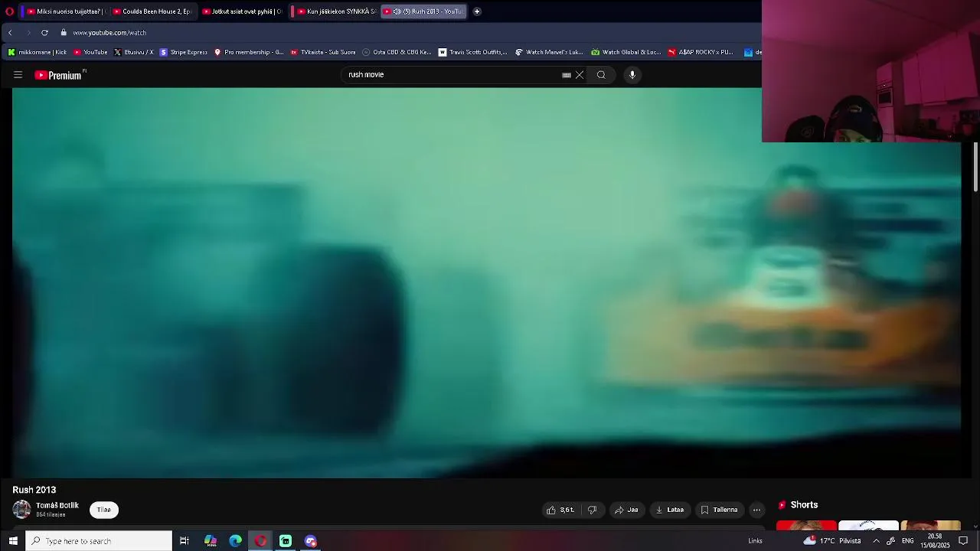This screenshot has width=980, height=551.
Task: Open more actions three-dot menu
Action: [756, 510]
